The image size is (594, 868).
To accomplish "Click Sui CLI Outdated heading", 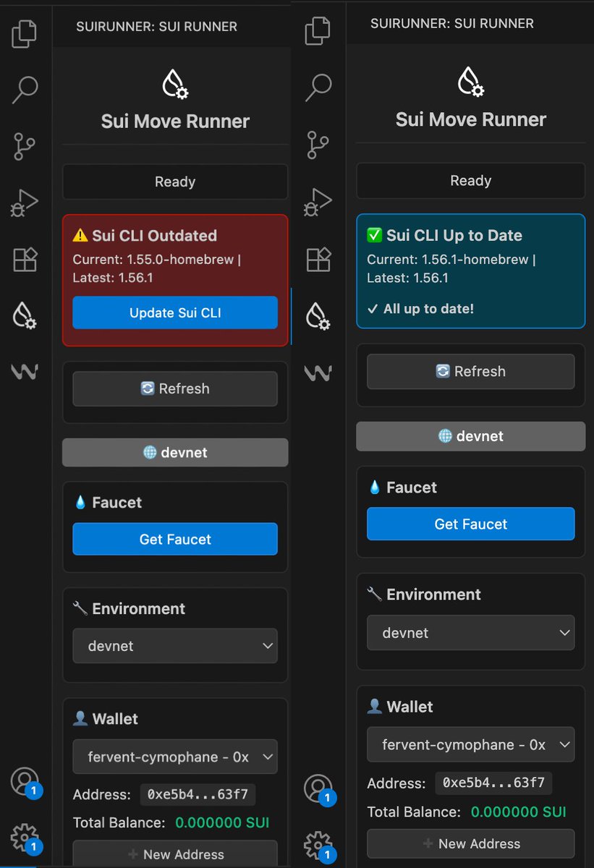I will (145, 235).
